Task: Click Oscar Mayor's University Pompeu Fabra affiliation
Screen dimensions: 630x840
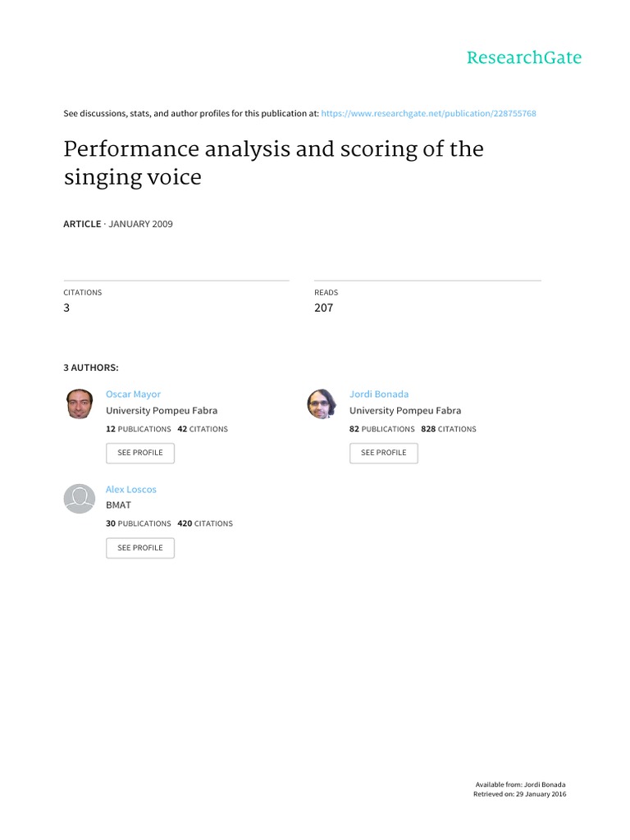Action: tap(162, 411)
